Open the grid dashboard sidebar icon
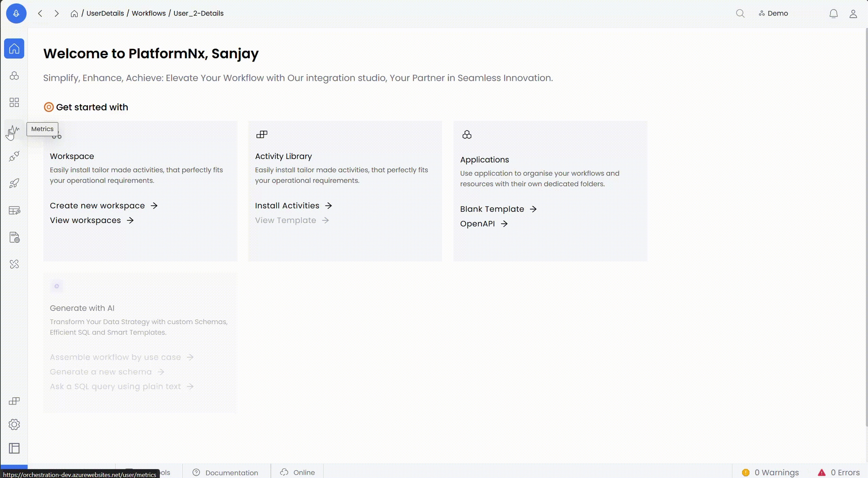Viewport: 868px width, 478px height. coord(14,102)
